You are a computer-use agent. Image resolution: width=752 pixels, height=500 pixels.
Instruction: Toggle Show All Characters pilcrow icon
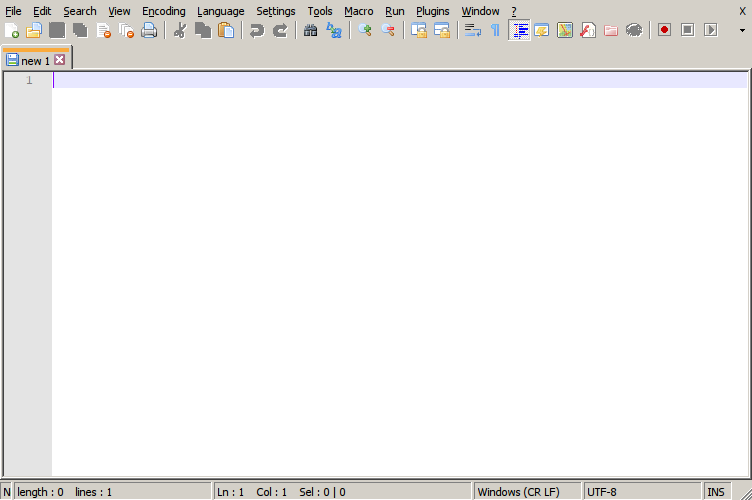pyautogui.click(x=495, y=31)
